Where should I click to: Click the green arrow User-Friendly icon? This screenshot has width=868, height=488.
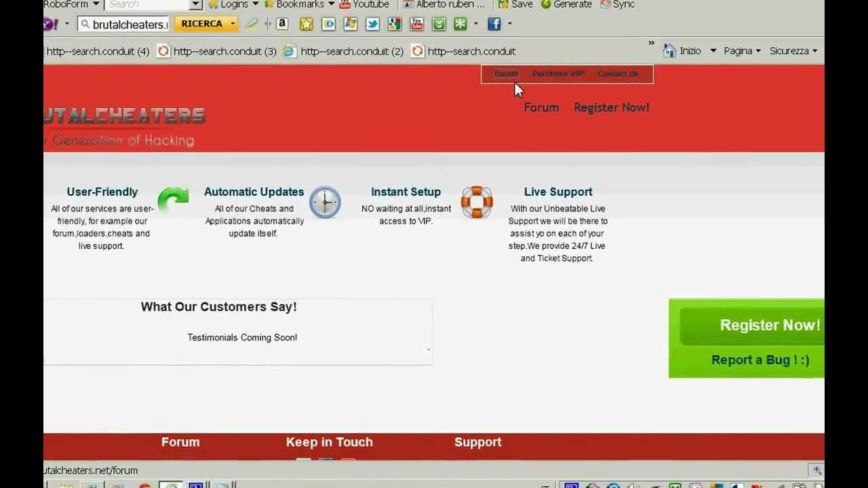coord(173,201)
